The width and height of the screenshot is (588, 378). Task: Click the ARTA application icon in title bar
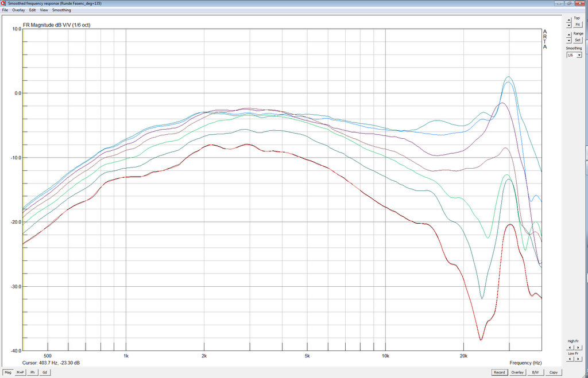pyautogui.click(x=3, y=3)
